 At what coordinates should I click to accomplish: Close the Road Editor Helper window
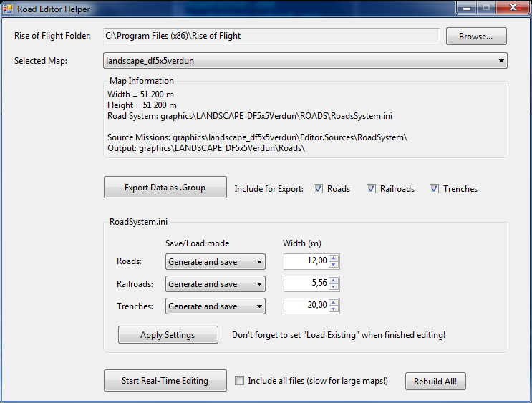(x=513, y=7)
